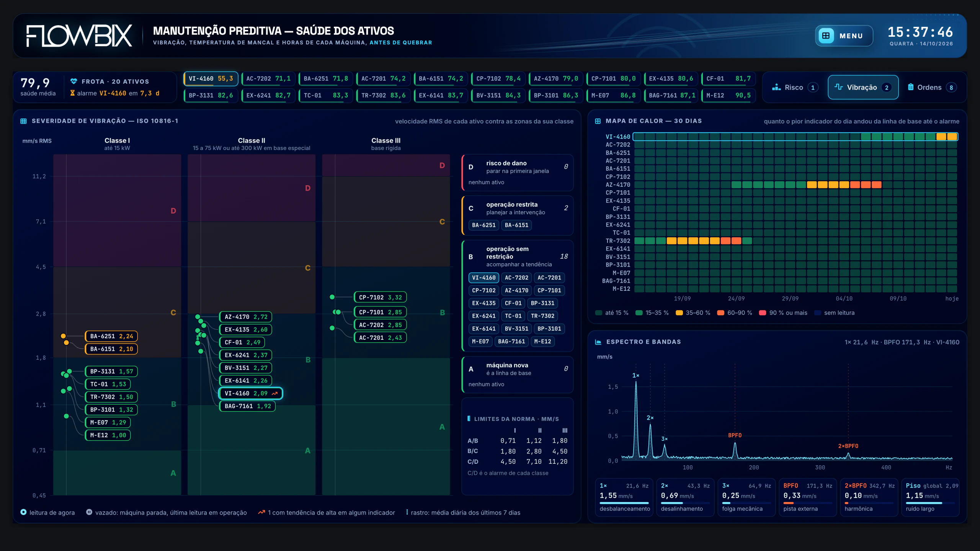Select TR-7302 row label in heat map
Viewport: 980px width, 551px height.
(617, 241)
